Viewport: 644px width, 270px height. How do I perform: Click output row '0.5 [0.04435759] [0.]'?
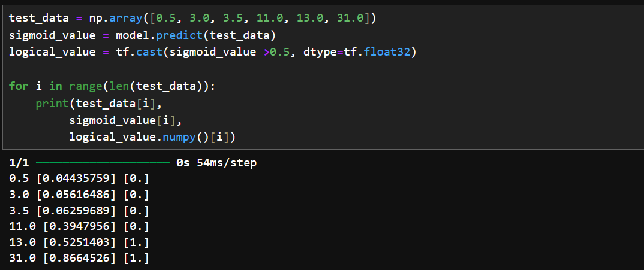(x=79, y=179)
